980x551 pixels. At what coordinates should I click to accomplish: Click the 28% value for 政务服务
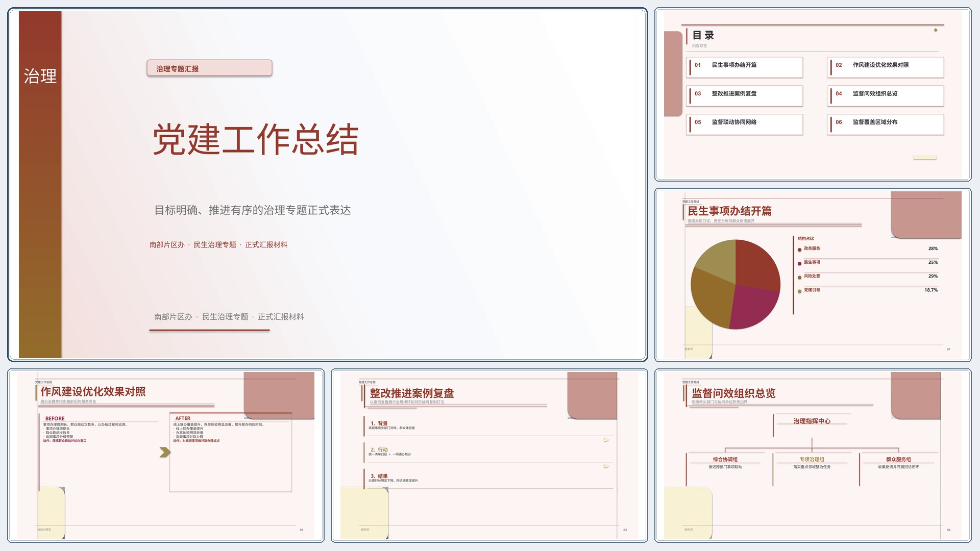pos(933,248)
